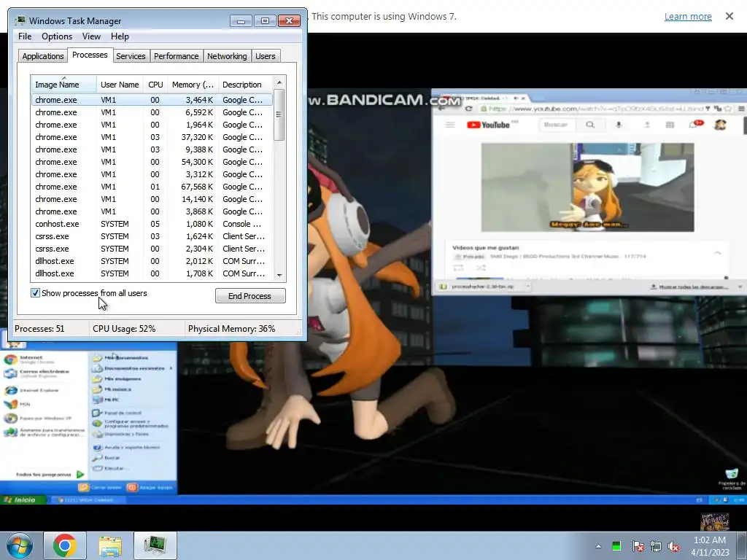Switch to the Services tab
Viewport: 747px width, 560px height.
pos(131,56)
